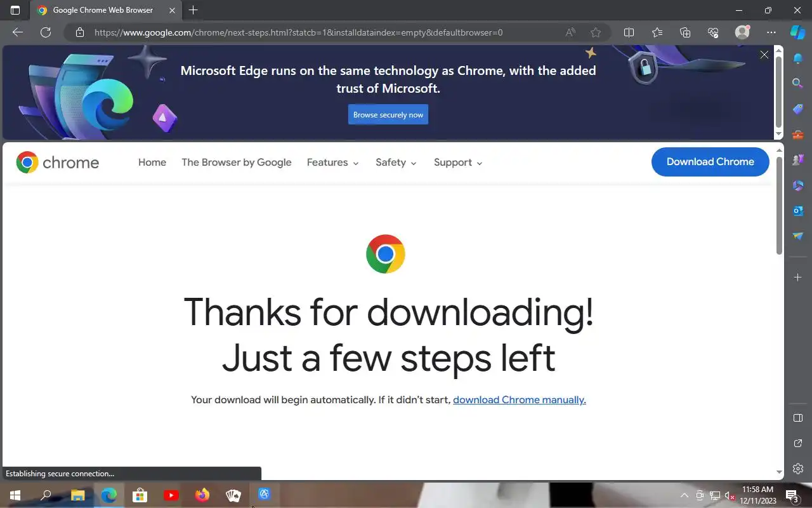Reload the page with the refresh icon

point(46,32)
